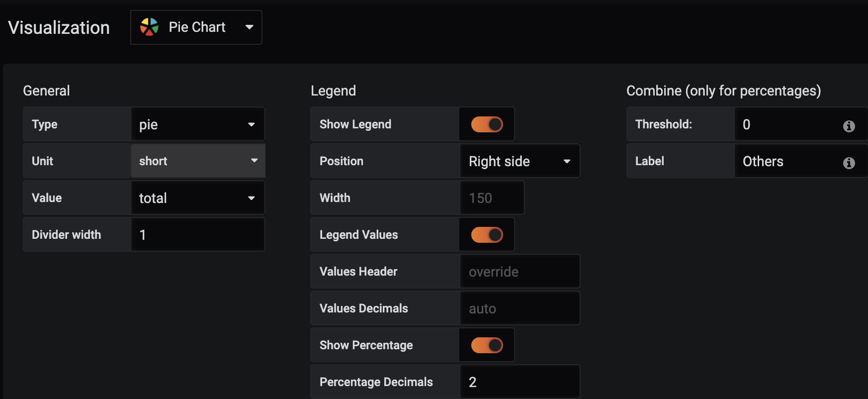Click the Label info icon

click(849, 163)
